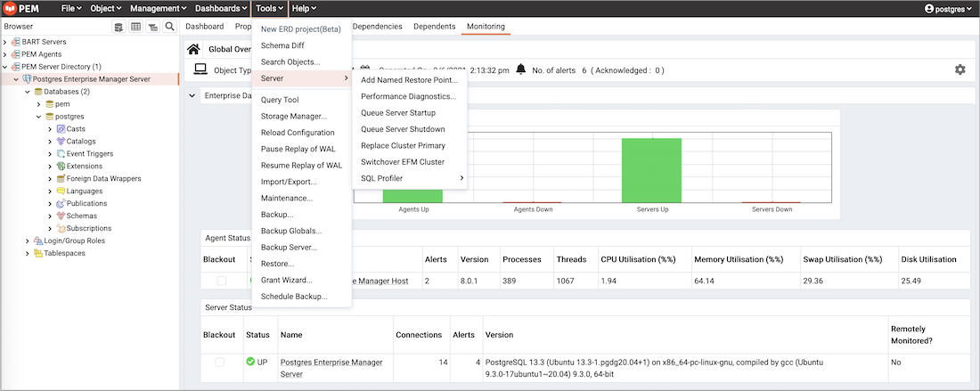This screenshot has height=391, width=980.
Task: Click the Memory Utilisation column header
Action: 739,259
